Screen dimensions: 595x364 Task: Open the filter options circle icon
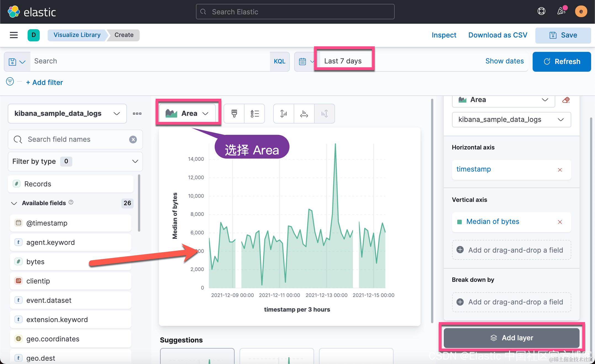point(10,82)
